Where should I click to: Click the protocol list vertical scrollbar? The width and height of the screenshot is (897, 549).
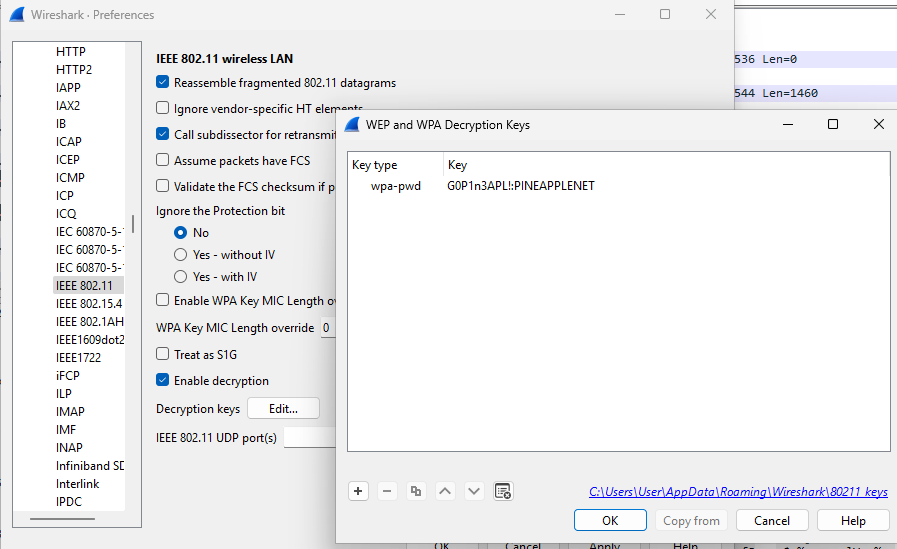coord(133,224)
